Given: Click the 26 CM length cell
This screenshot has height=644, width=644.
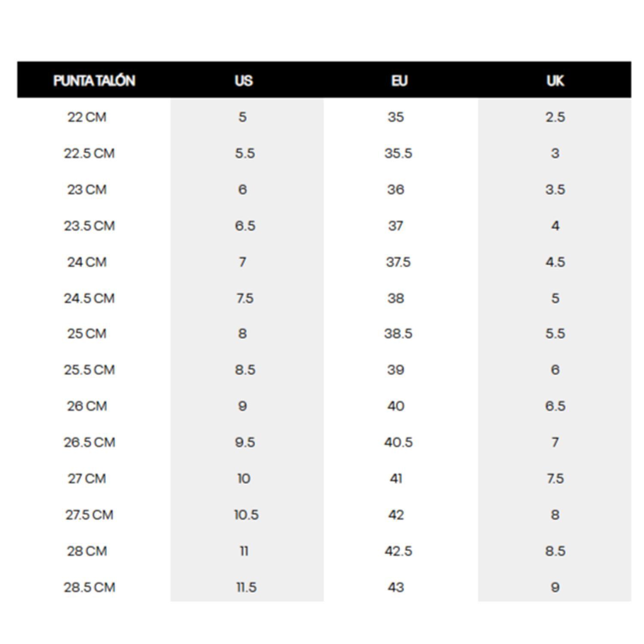Looking at the screenshot, I should (87, 406).
